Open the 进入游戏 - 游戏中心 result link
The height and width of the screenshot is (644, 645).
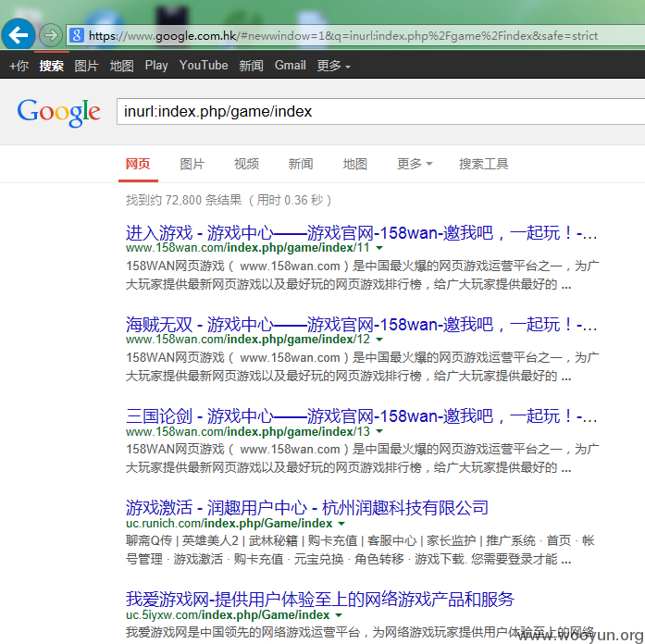[x=361, y=233]
